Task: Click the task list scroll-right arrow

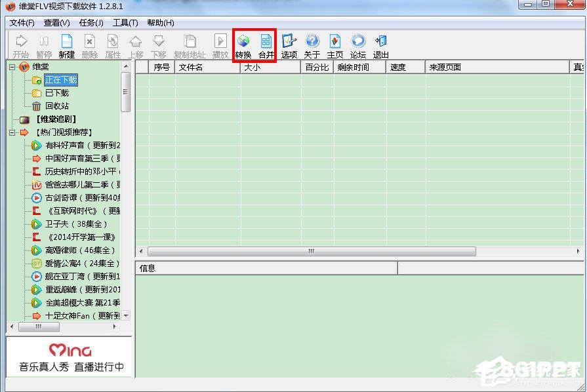Action: coord(578,251)
